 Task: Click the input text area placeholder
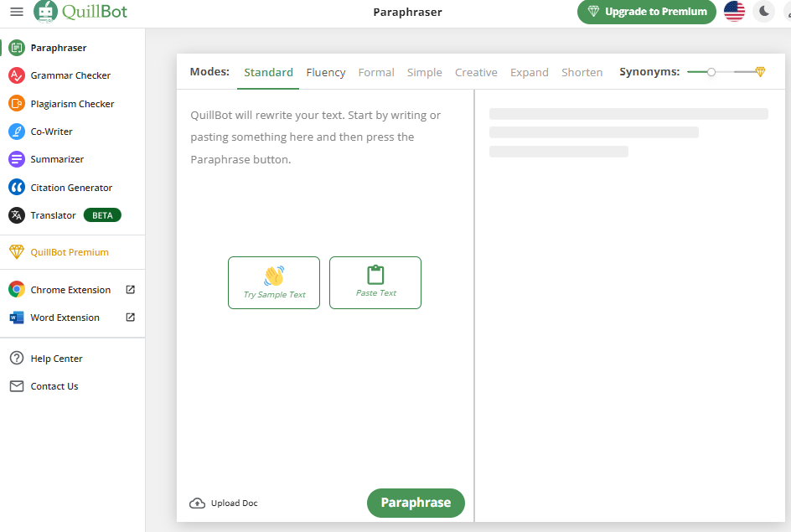(x=315, y=137)
